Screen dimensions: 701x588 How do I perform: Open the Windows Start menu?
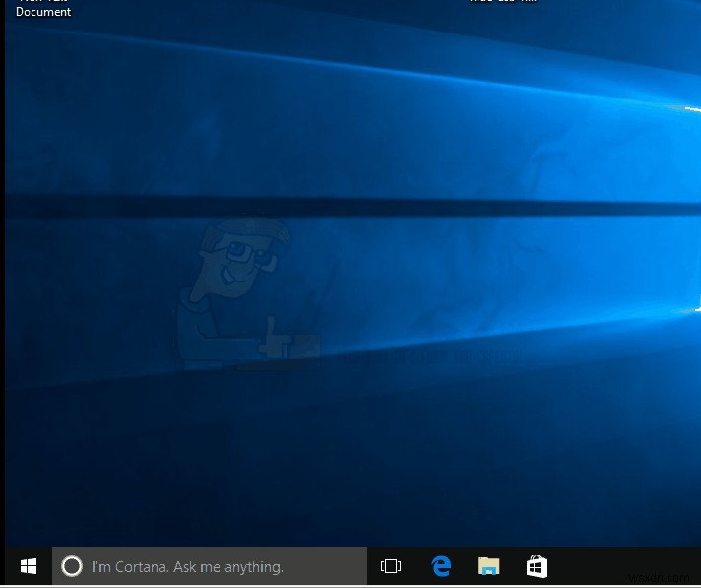[x=29, y=566]
